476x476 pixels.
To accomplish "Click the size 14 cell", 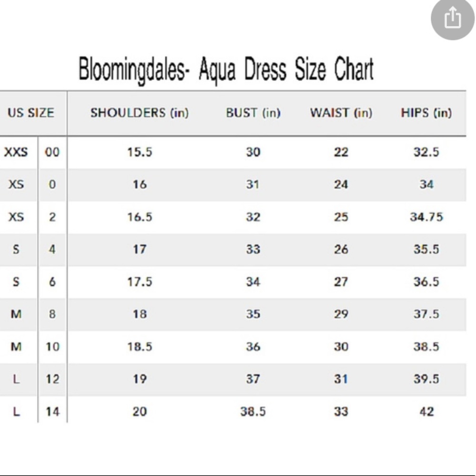I will click(52, 412).
